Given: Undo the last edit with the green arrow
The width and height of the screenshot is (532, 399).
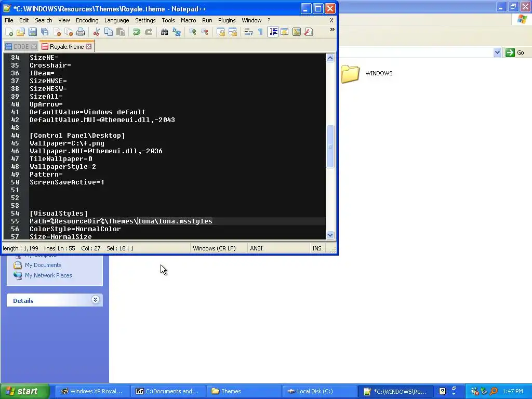Looking at the screenshot, I should click(x=137, y=32).
